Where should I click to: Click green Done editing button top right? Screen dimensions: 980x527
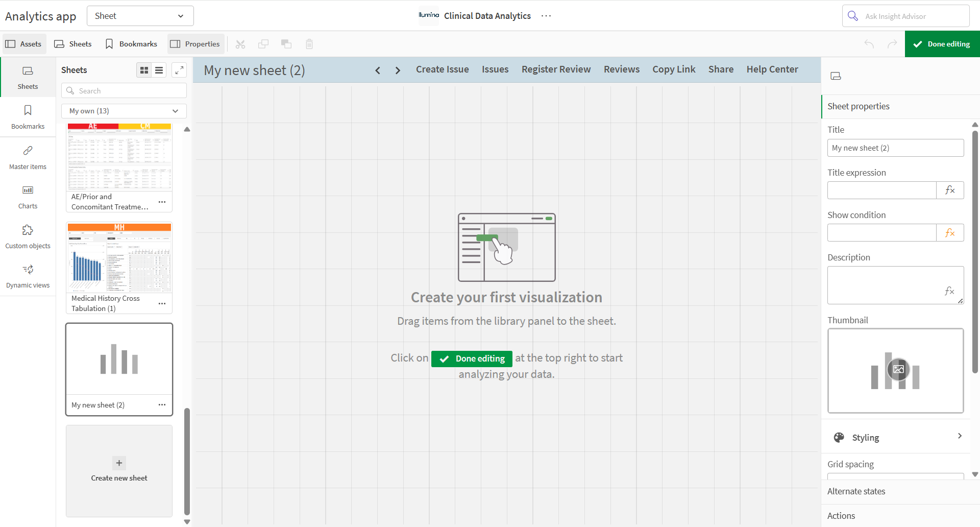coord(942,44)
